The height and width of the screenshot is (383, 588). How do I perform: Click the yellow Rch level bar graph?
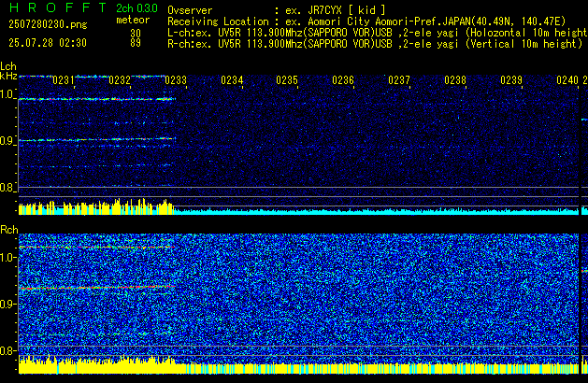coord(298,365)
